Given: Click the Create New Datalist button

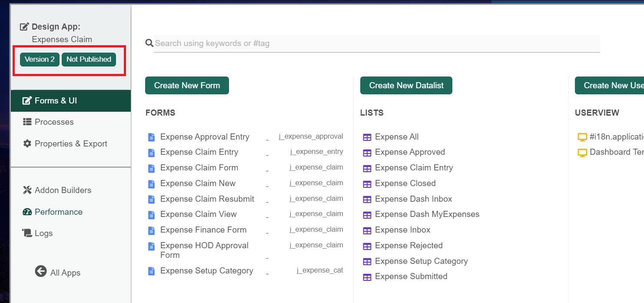Looking at the screenshot, I should (x=406, y=86).
